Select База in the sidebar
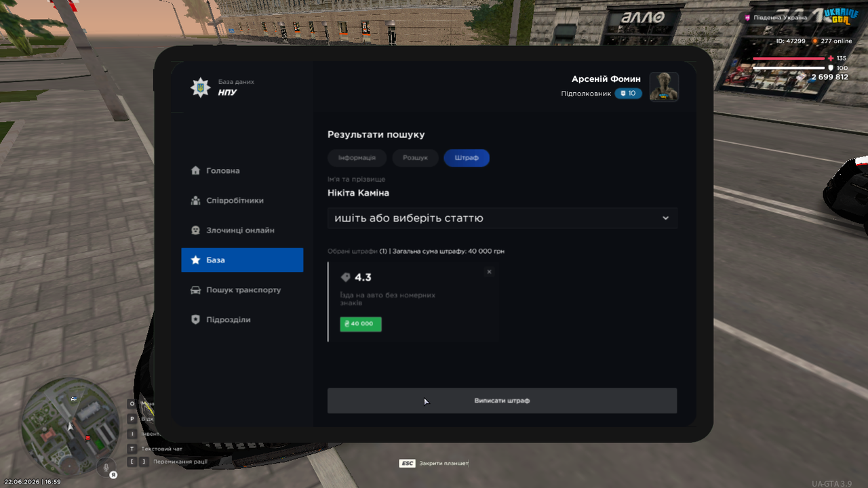 point(242,260)
